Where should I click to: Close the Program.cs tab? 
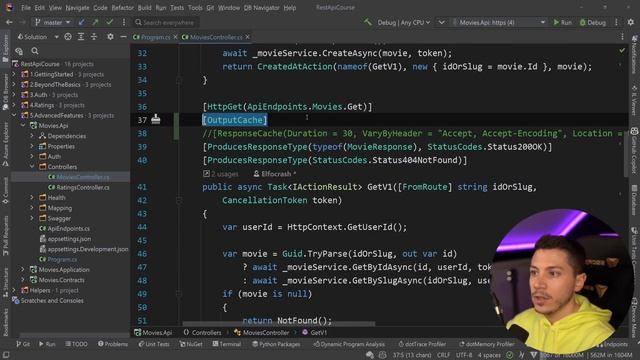[x=175, y=37]
